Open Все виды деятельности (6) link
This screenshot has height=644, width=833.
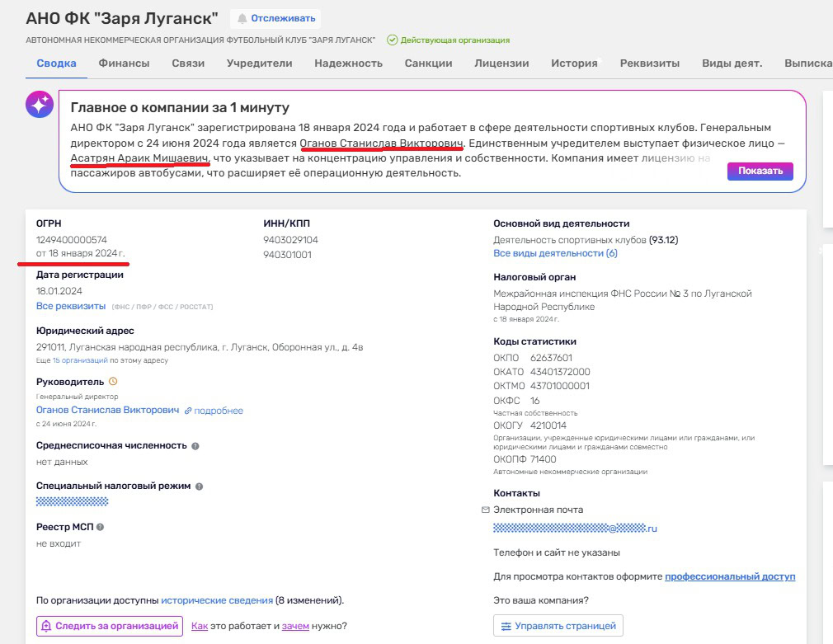(555, 253)
